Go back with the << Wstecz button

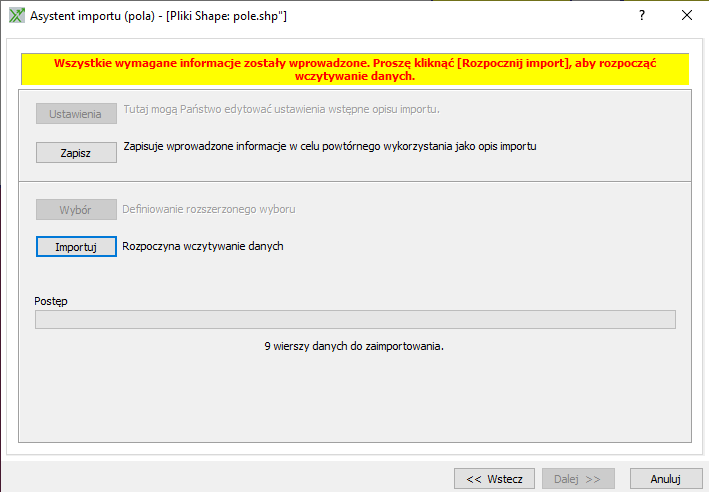coord(494,478)
